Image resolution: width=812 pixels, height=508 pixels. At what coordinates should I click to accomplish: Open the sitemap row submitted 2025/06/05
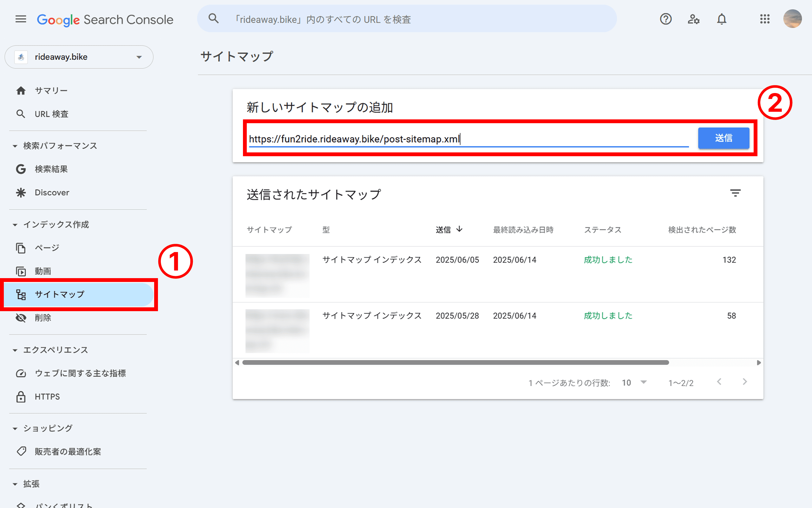pyautogui.click(x=498, y=275)
